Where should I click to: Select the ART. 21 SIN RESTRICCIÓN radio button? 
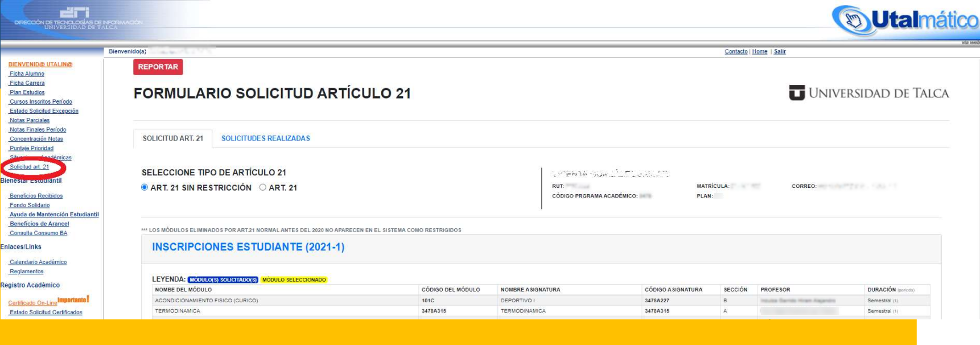click(145, 187)
